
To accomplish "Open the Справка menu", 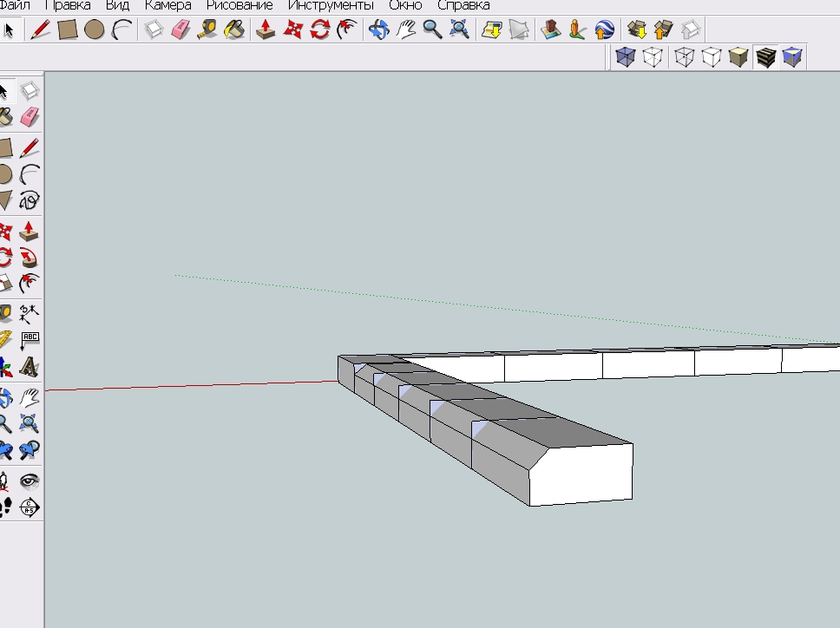I will [463, 5].
